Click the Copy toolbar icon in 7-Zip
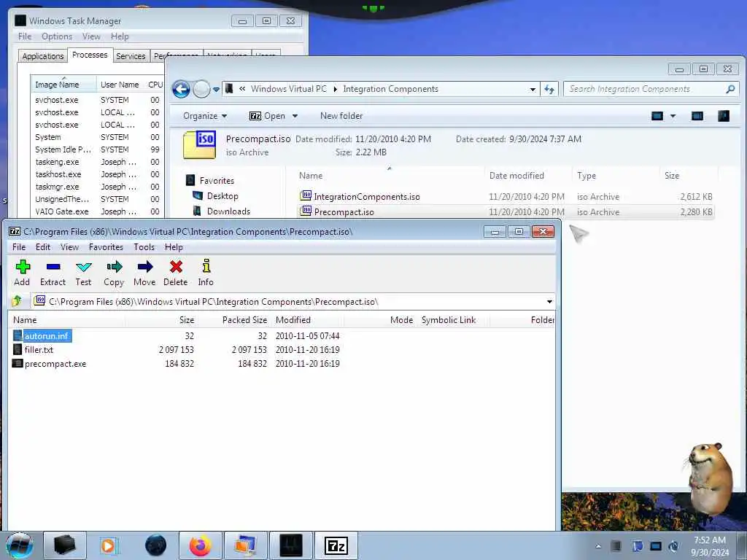Image resolution: width=747 pixels, height=560 pixels. click(x=114, y=273)
